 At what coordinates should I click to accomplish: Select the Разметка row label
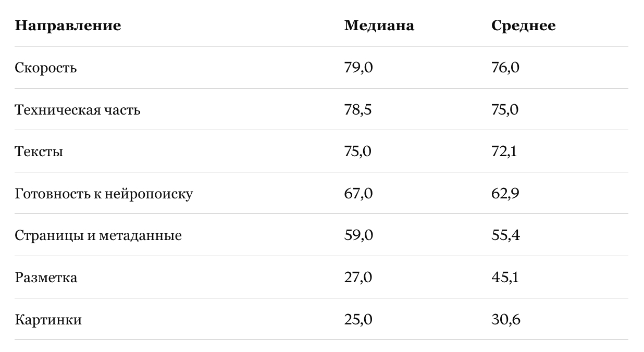click(46, 278)
